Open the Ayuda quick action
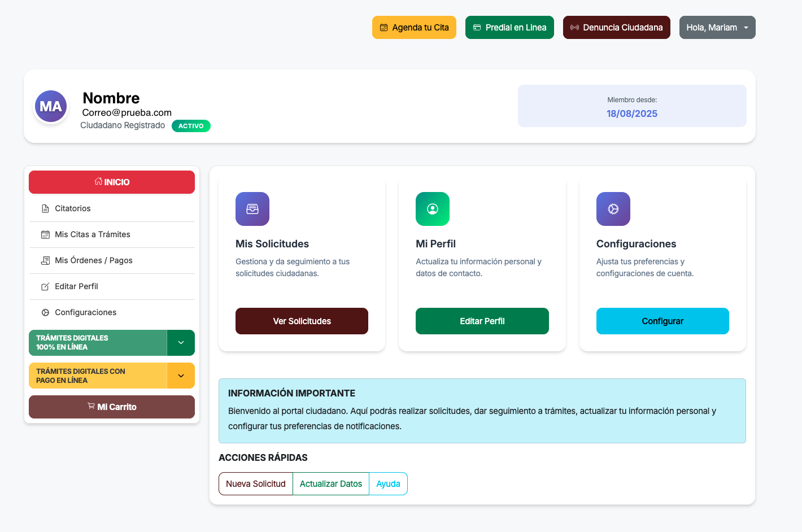 388,483
